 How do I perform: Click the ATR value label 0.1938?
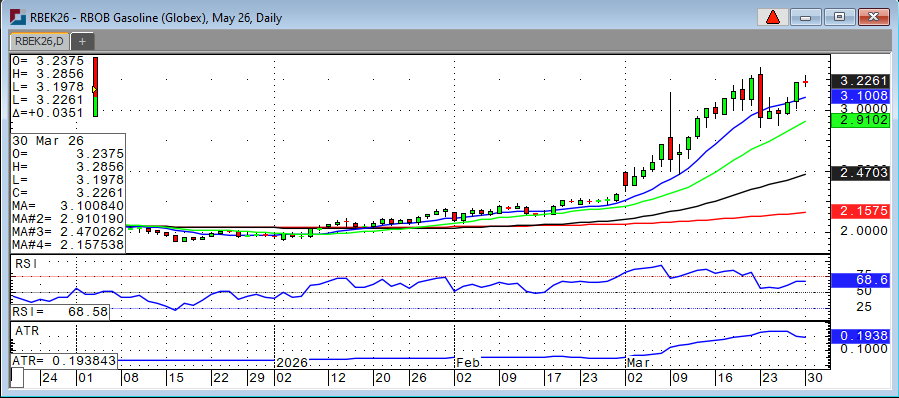861,337
